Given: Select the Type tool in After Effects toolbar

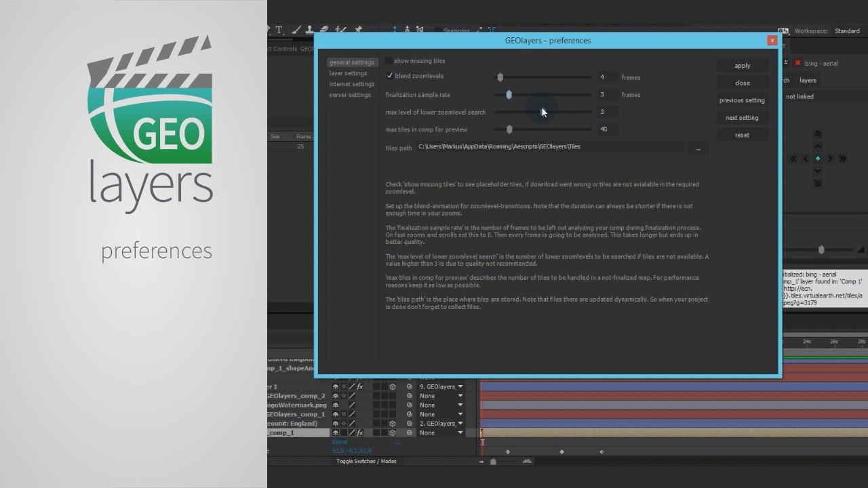Looking at the screenshot, I should pos(279,30).
